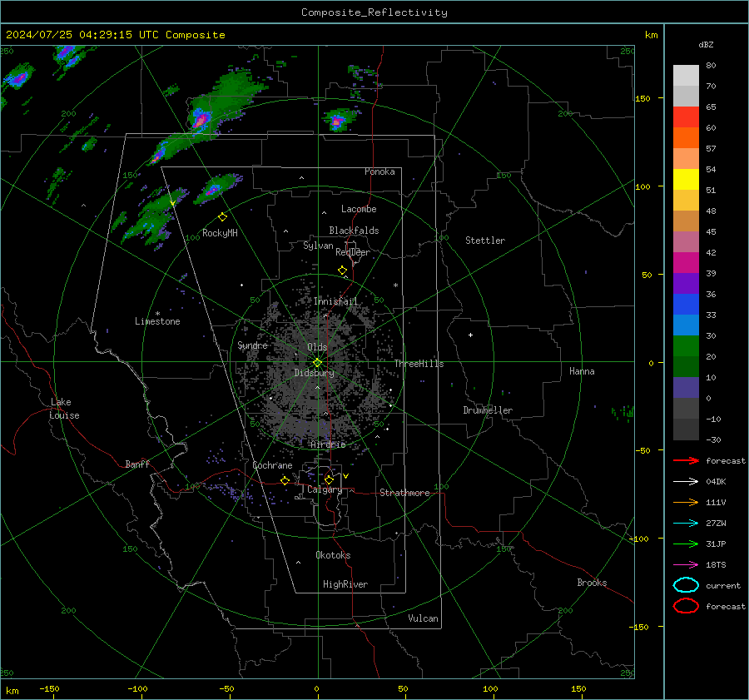
Task: Click the yellow diamond marker above Calgary
Action: click(329, 479)
